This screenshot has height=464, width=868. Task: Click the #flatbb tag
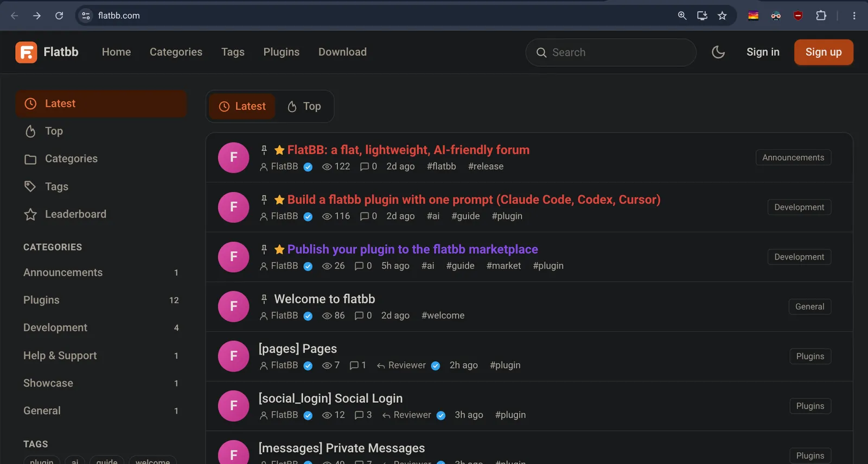(x=441, y=166)
